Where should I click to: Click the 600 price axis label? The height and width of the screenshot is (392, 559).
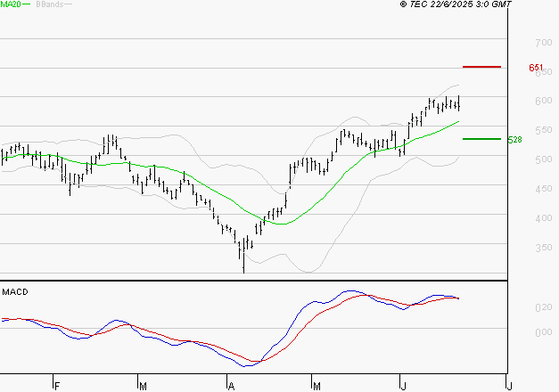[544, 101]
